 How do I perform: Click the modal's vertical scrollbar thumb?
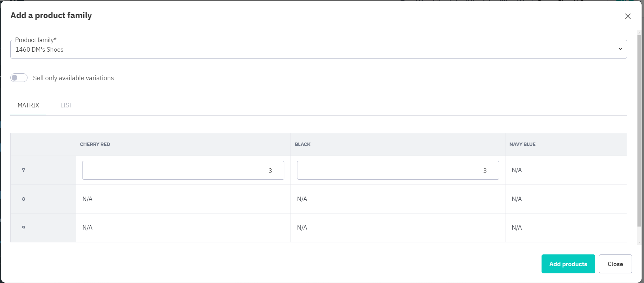point(639,131)
